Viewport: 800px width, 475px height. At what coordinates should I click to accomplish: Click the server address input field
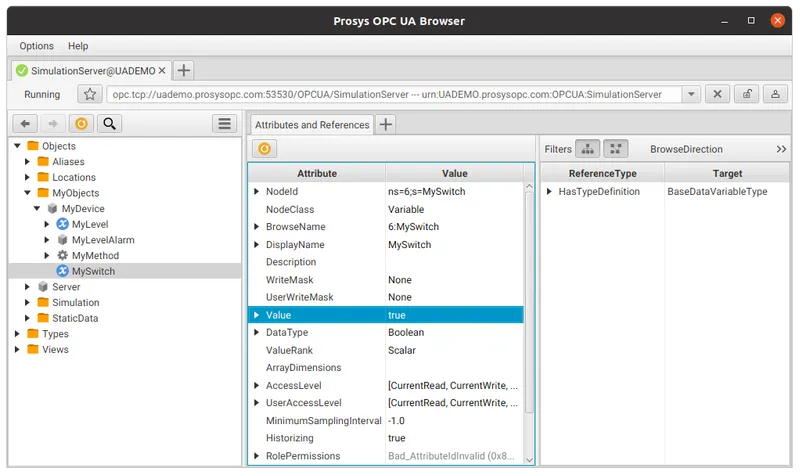click(x=395, y=94)
